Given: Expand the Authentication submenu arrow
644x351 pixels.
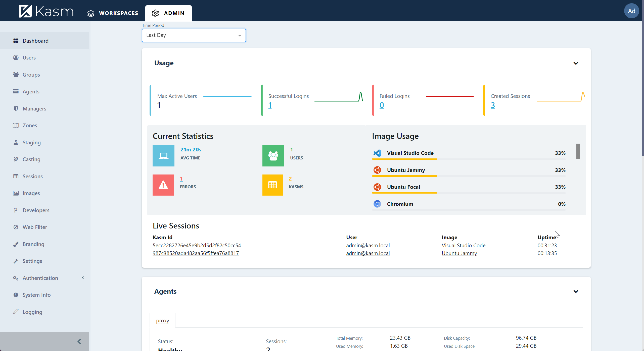Looking at the screenshot, I should (x=83, y=278).
